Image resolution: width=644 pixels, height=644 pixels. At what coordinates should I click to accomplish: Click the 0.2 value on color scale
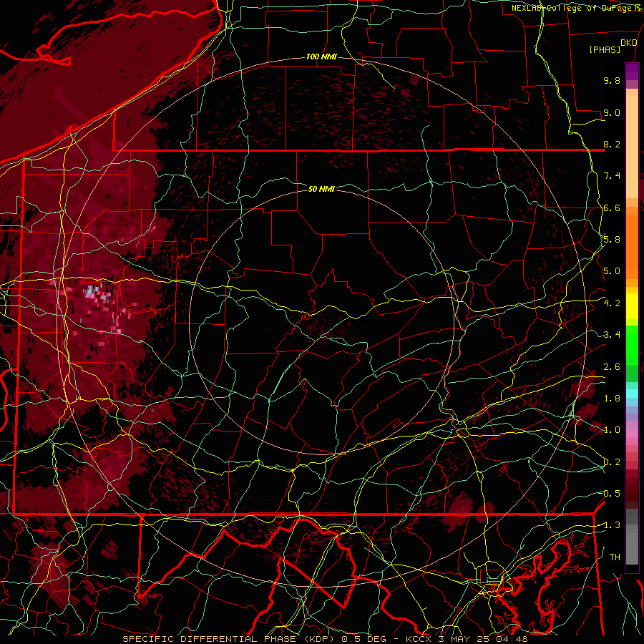[612, 462]
